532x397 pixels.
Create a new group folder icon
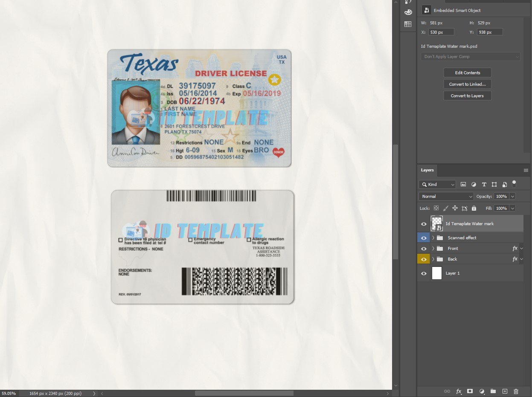click(493, 391)
